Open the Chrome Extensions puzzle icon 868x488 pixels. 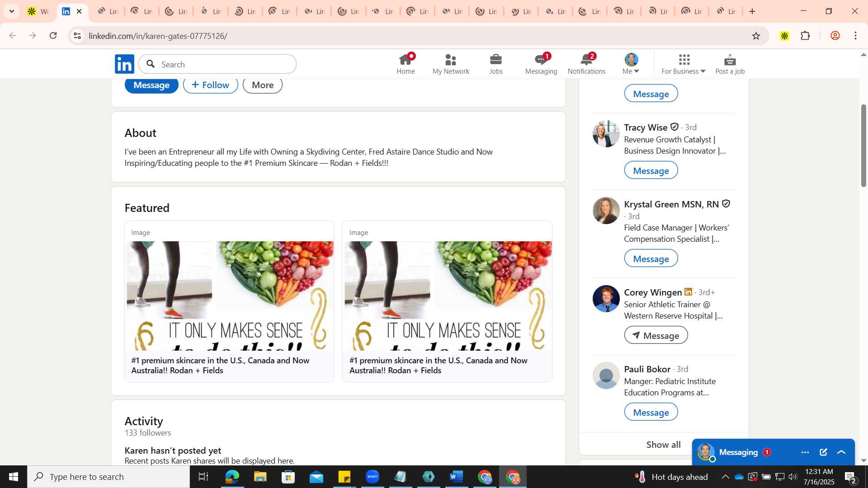805,36
